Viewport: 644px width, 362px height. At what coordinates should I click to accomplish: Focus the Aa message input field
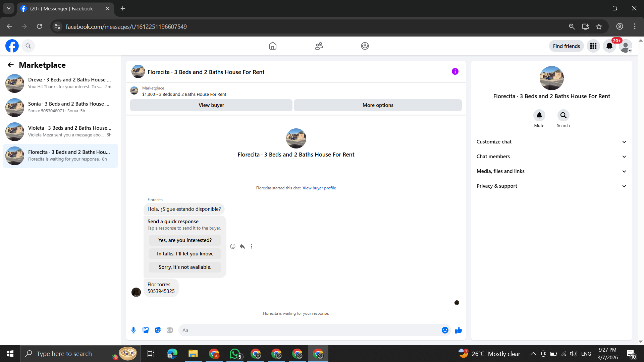(x=310, y=330)
